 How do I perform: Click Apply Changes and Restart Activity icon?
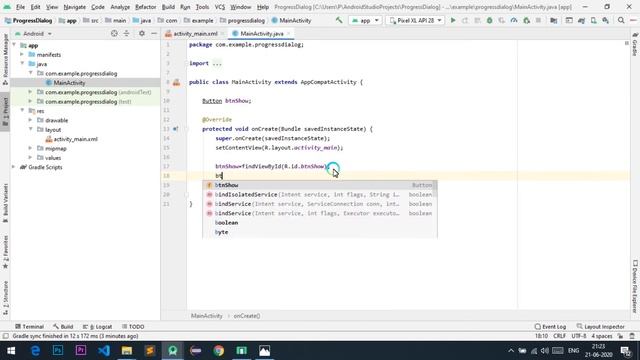(x=465, y=20)
